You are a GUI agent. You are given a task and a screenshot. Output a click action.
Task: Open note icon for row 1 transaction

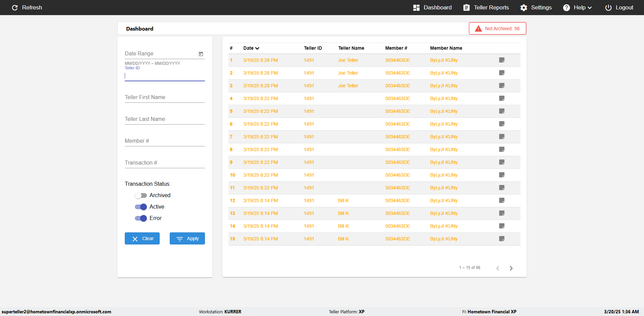coord(502,60)
